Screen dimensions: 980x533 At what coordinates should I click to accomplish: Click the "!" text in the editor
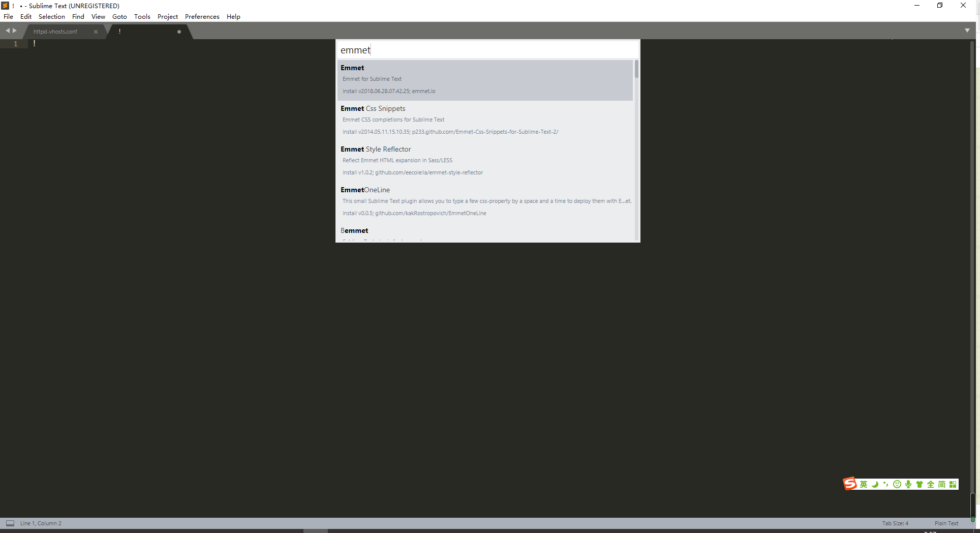(34, 44)
